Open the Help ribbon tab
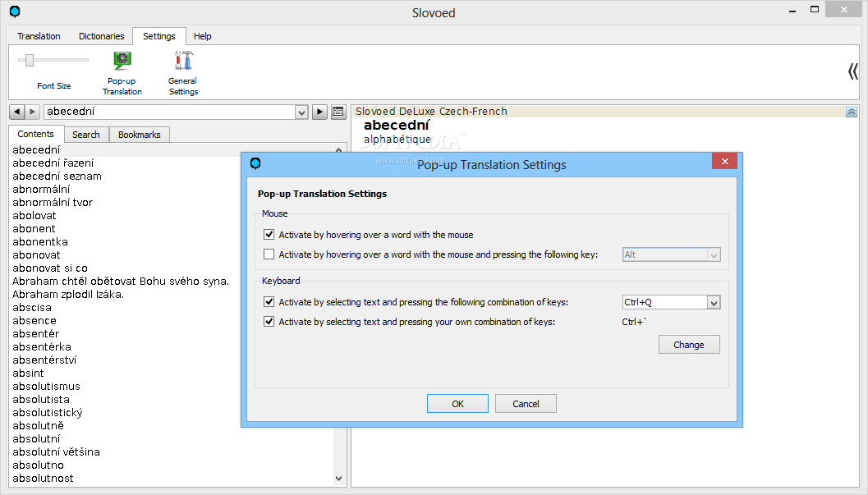 pos(203,36)
